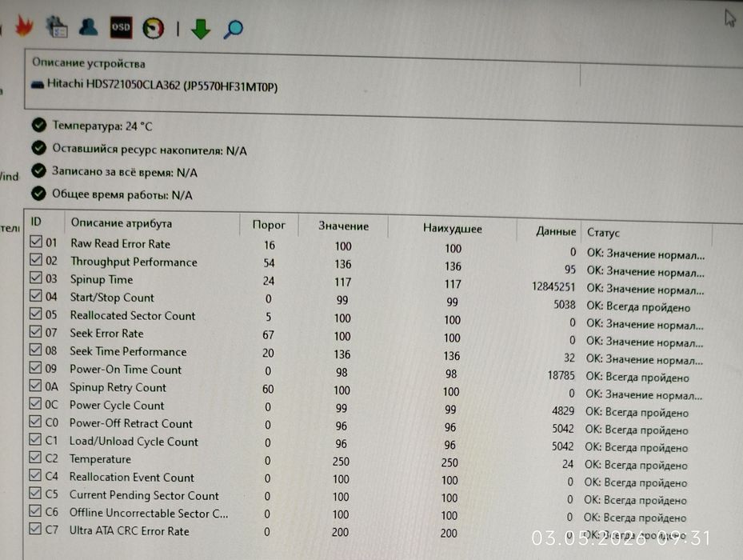
Task: Click the ID column header
Action: pyautogui.click(x=36, y=222)
